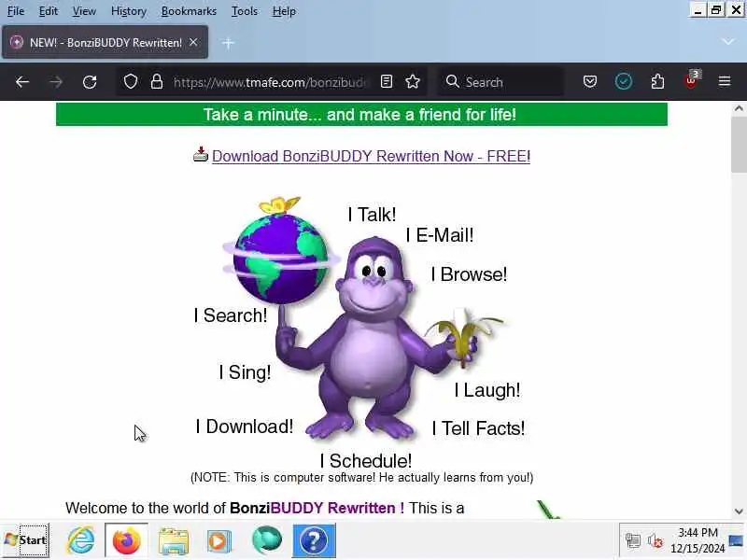Click the green Take a minute banner
Screen dimensions: 747x560
(x=361, y=115)
